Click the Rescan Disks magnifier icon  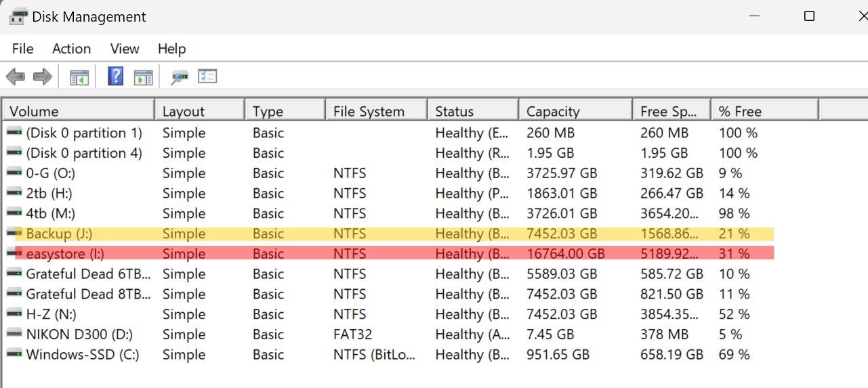[179, 77]
